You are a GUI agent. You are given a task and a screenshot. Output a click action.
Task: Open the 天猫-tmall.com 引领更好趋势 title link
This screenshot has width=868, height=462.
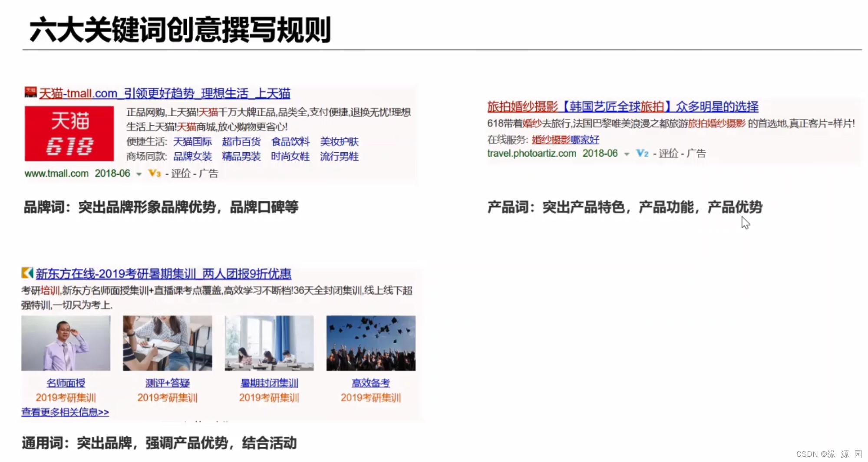(x=165, y=93)
